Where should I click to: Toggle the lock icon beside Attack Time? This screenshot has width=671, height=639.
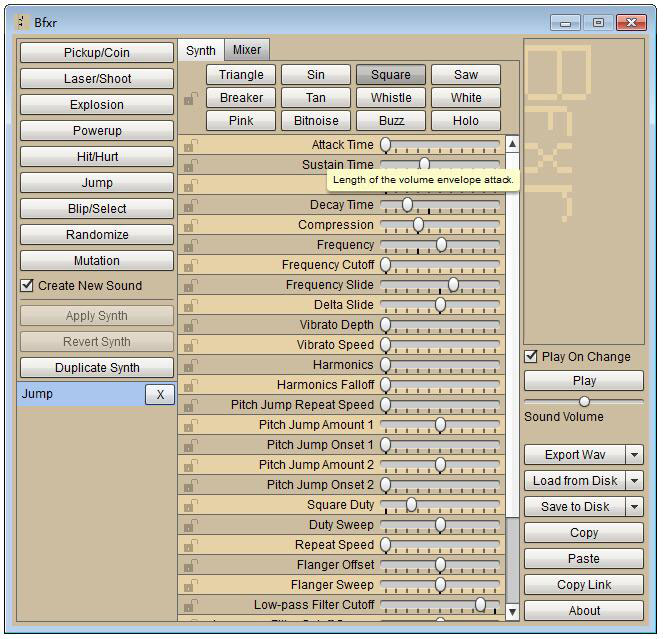189,146
